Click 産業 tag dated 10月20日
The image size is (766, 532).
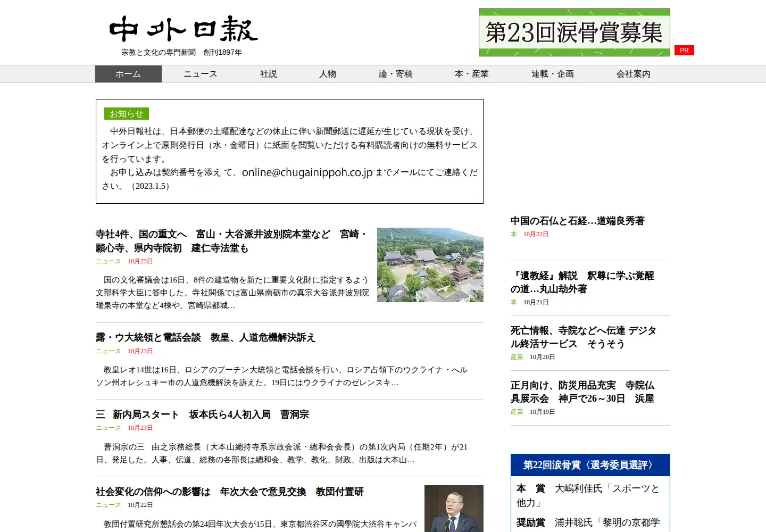click(x=517, y=357)
